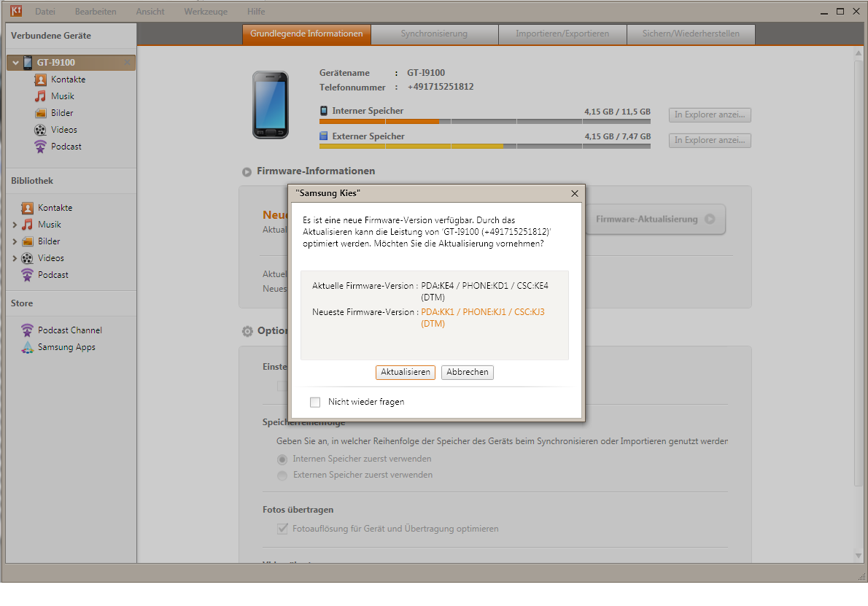This screenshot has height=606, width=868.
Task: Switch to Grundlegende Informationen tab
Action: tap(306, 34)
